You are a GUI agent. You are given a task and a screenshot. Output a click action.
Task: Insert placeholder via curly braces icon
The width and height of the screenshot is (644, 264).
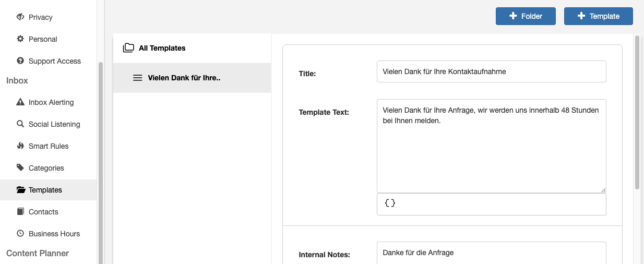click(390, 203)
